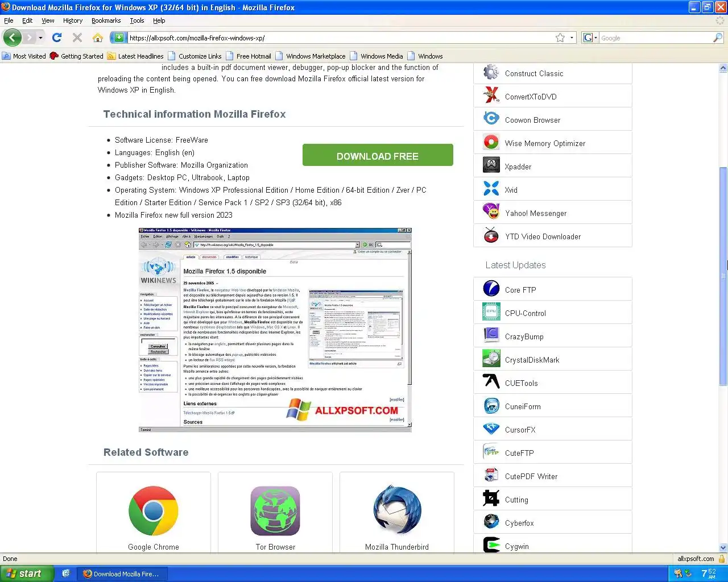This screenshot has height=582, width=728.
Task: Click the Stop loading X icon
Action: click(77, 38)
